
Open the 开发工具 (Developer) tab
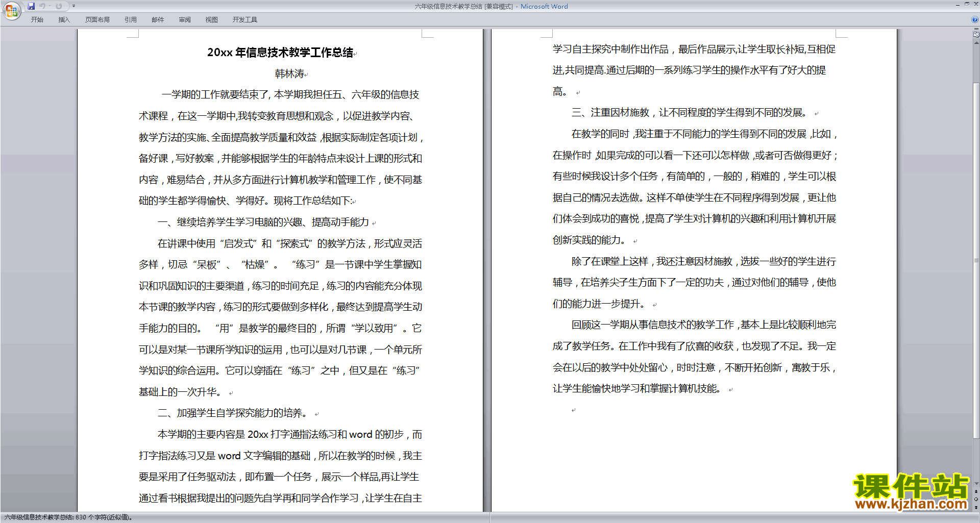tap(244, 19)
